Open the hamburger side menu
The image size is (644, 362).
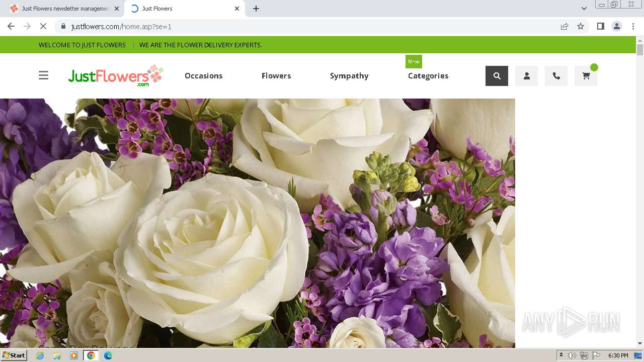tap(44, 75)
